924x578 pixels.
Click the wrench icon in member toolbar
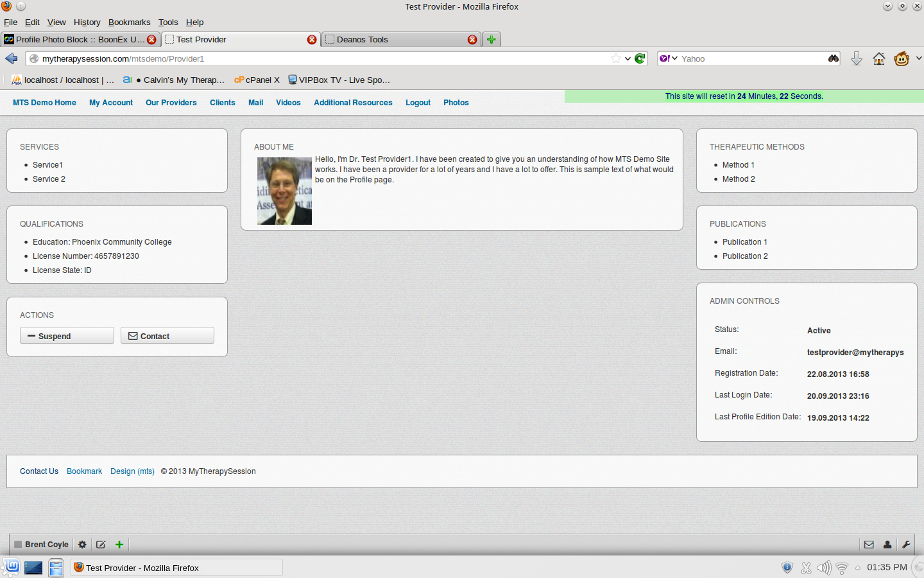click(906, 545)
